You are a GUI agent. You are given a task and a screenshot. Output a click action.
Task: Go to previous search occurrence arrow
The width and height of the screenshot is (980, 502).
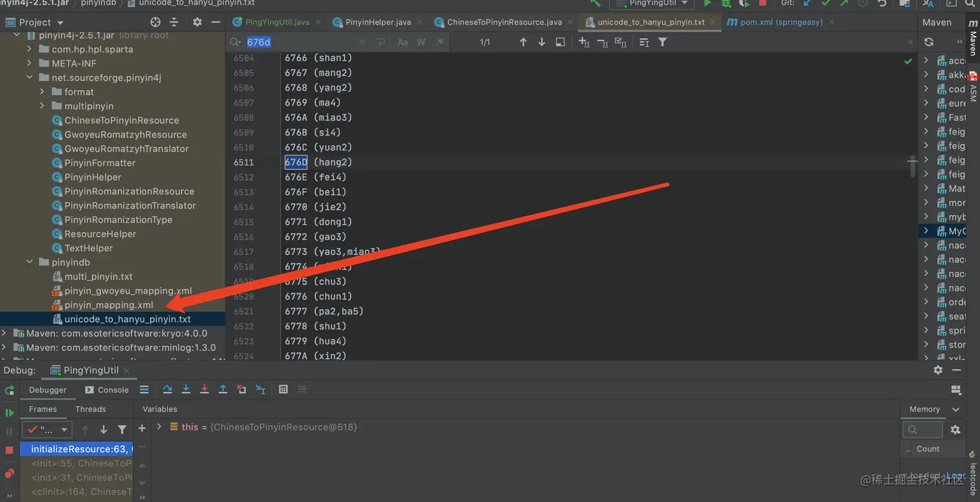tap(523, 42)
